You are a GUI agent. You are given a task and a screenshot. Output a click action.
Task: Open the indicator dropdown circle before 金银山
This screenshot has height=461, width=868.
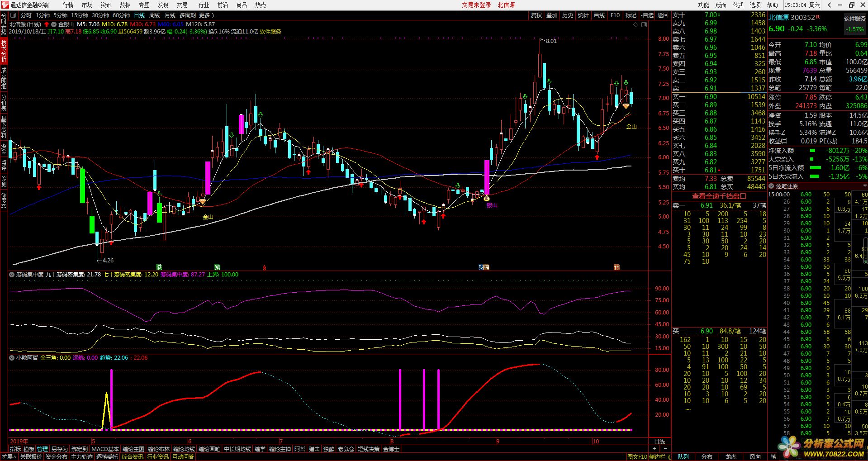click(x=54, y=24)
